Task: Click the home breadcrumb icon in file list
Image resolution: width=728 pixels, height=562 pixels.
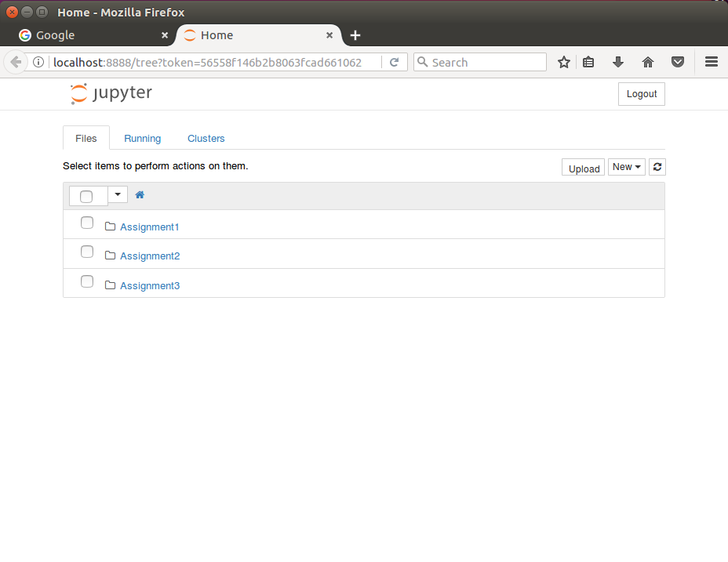Action: click(x=140, y=195)
